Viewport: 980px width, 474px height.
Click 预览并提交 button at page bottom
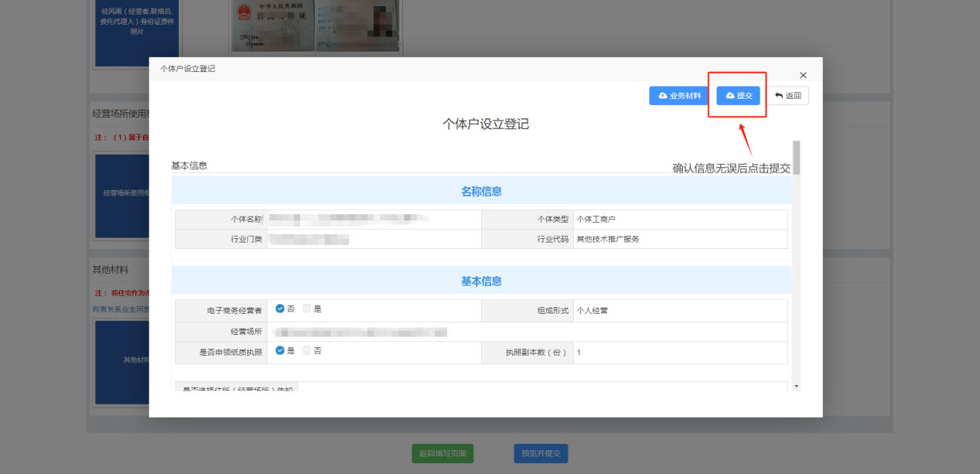(x=541, y=454)
